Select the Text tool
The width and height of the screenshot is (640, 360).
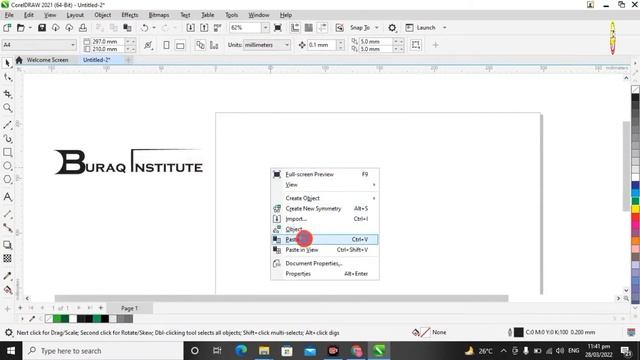[7, 197]
